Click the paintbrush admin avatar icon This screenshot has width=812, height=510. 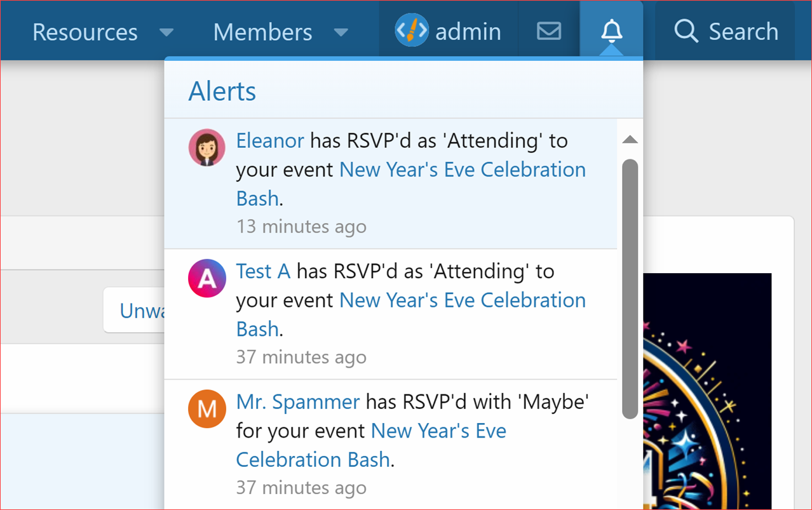(410, 30)
